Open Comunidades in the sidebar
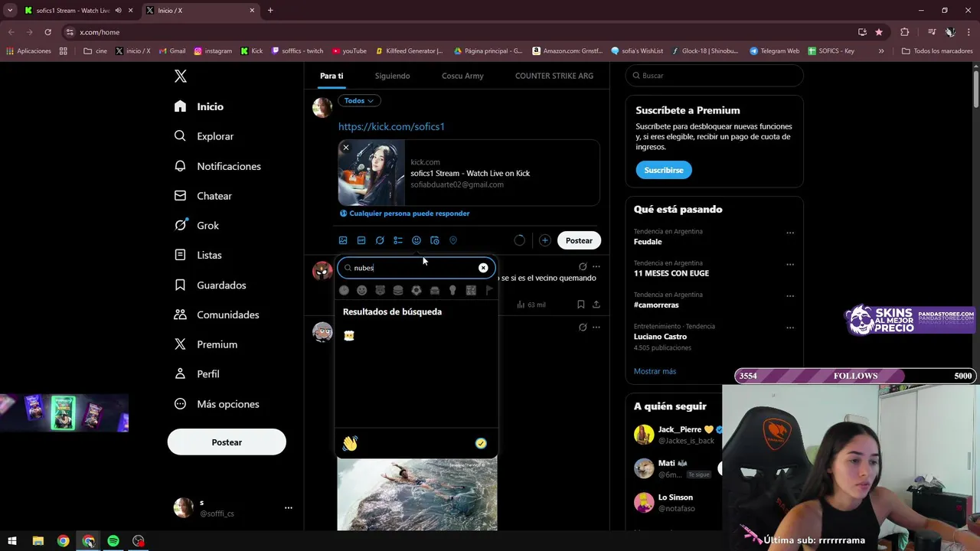Image resolution: width=980 pixels, height=551 pixels. coord(217,315)
